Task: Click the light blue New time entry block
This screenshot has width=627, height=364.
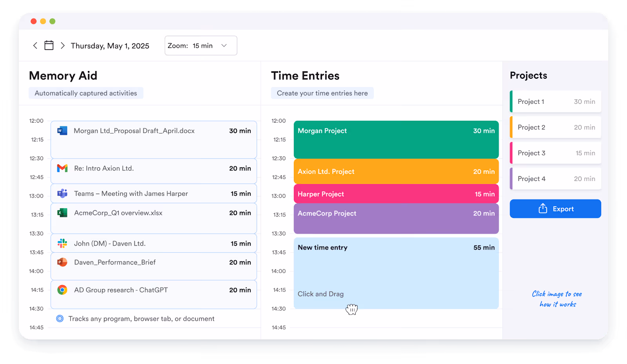Action: tap(396, 273)
